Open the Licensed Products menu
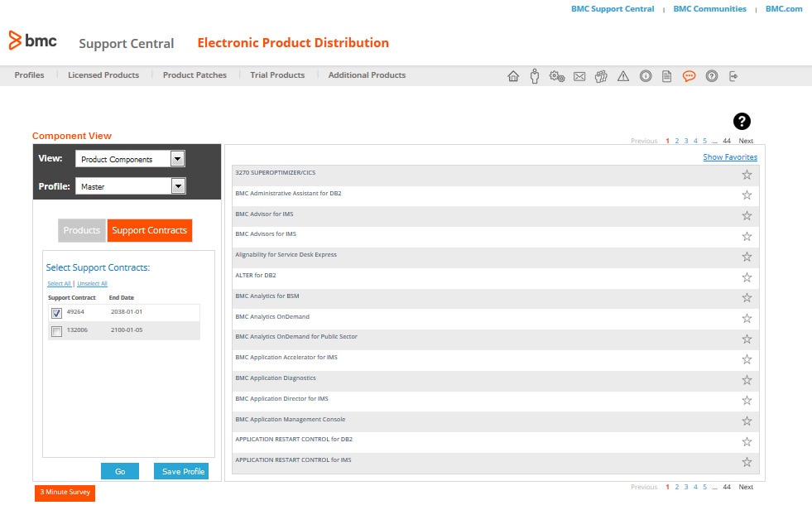Screen dimensions: 812x510 click(103, 75)
